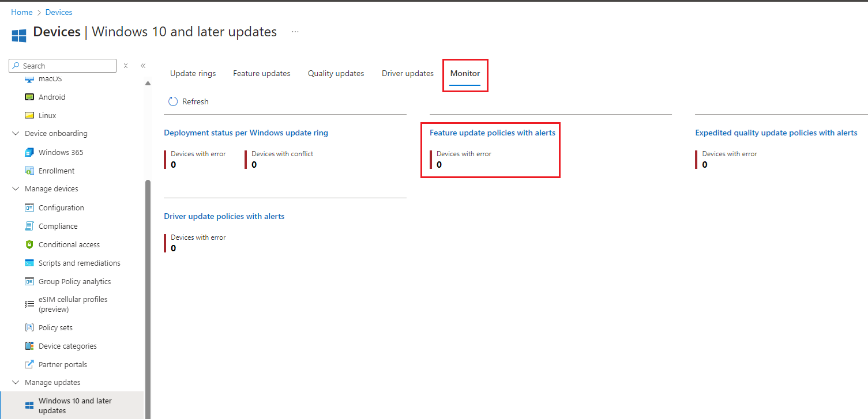Click the Conditional access shield icon
The width and height of the screenshot is (868, 419).
point(29,244)
